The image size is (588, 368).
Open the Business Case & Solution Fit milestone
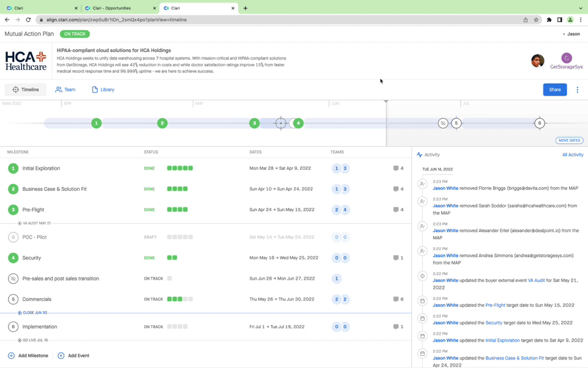(55, 189)
